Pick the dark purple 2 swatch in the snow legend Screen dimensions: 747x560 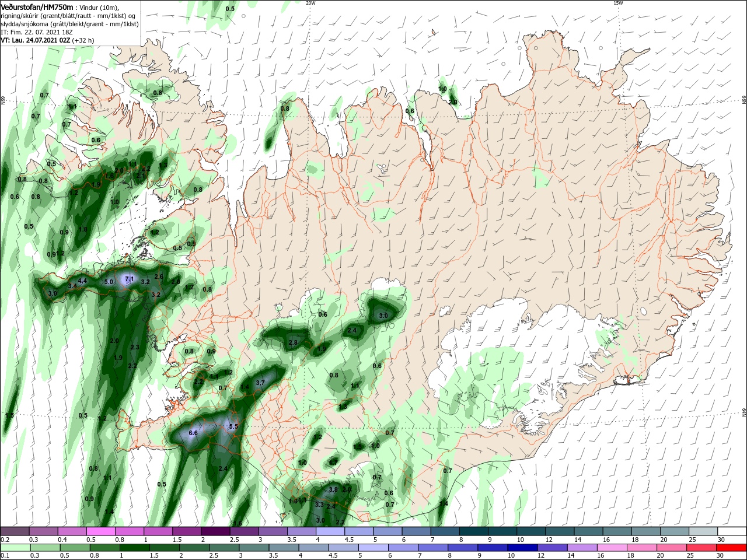coord(215,531)
